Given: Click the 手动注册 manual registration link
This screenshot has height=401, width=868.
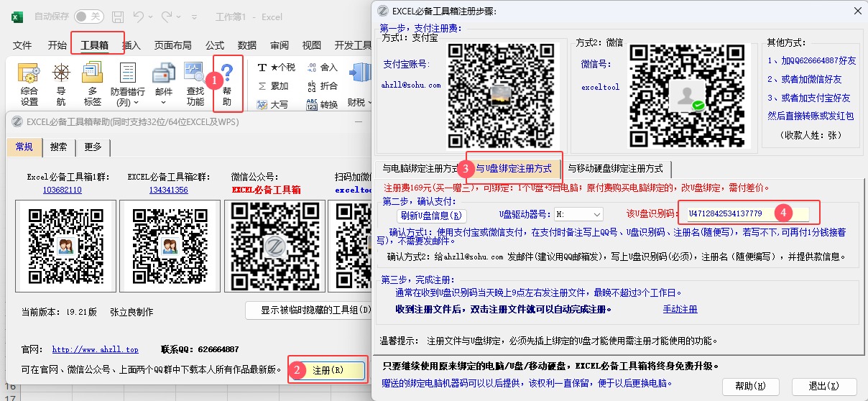Looking at the screenshot, I should coord(680,309).
